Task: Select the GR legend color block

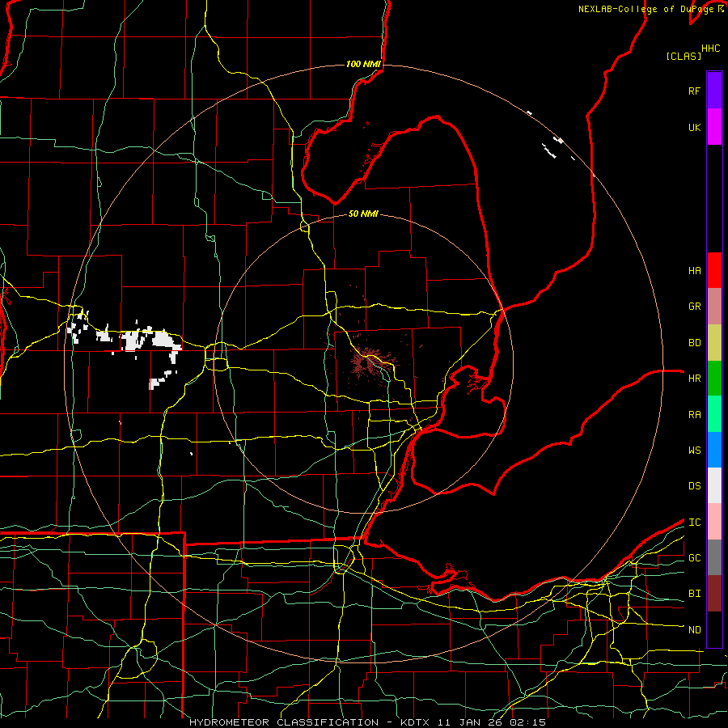Action: (x=714, y=306)
